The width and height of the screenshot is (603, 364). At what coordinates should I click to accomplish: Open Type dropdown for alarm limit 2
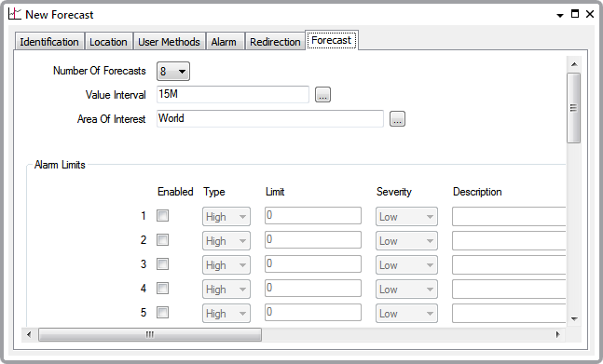click(226, 241)
